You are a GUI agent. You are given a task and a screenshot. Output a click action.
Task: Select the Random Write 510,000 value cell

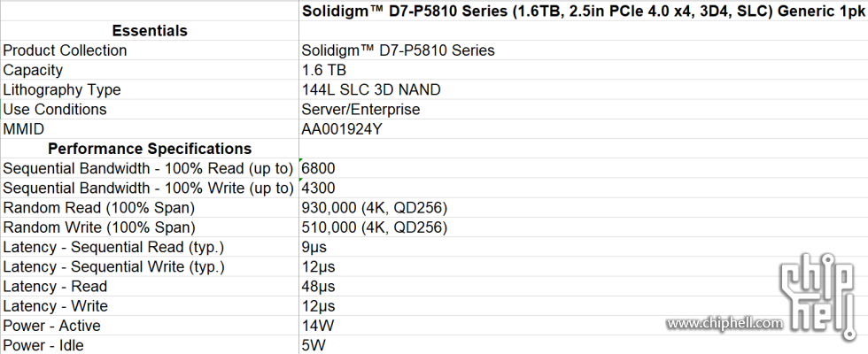click(x=584, y=227)
